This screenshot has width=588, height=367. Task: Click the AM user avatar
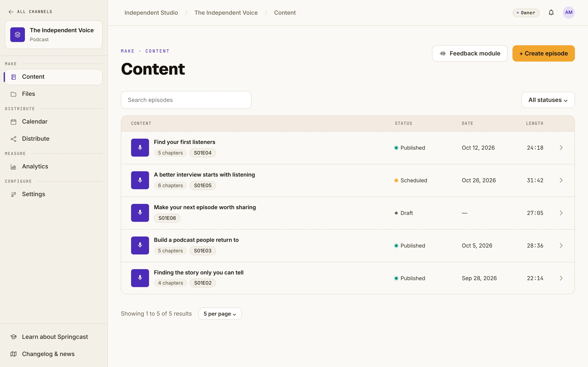coord(569,13)
